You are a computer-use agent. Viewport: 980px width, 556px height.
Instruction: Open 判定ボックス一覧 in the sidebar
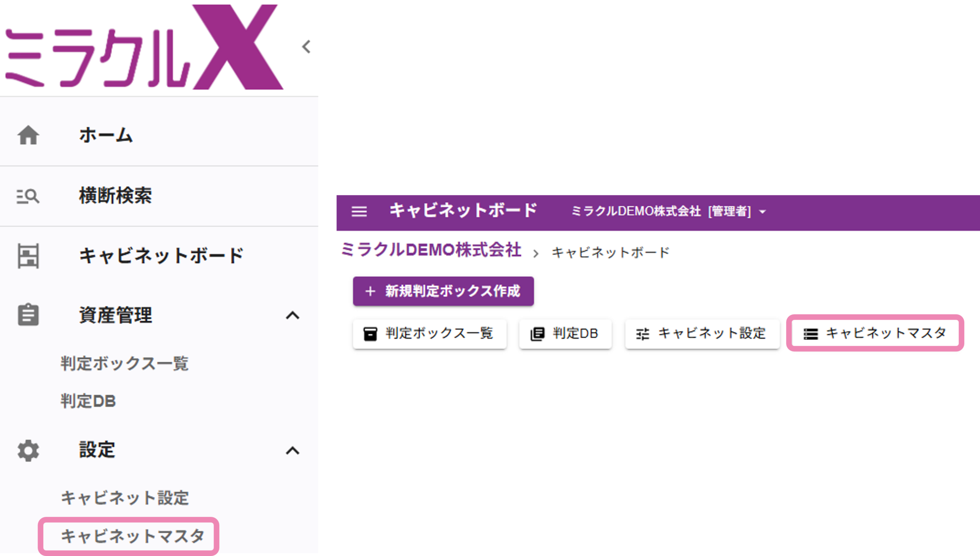point(124,363)
